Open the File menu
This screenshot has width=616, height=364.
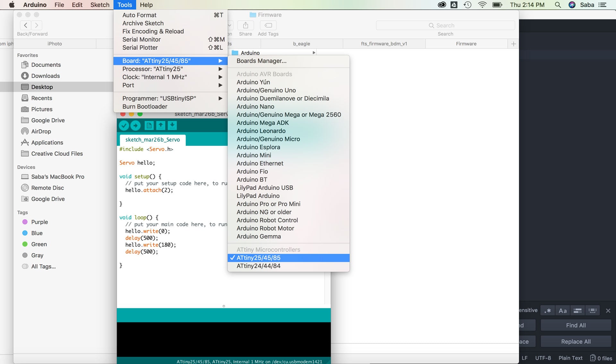pos(59,5)
